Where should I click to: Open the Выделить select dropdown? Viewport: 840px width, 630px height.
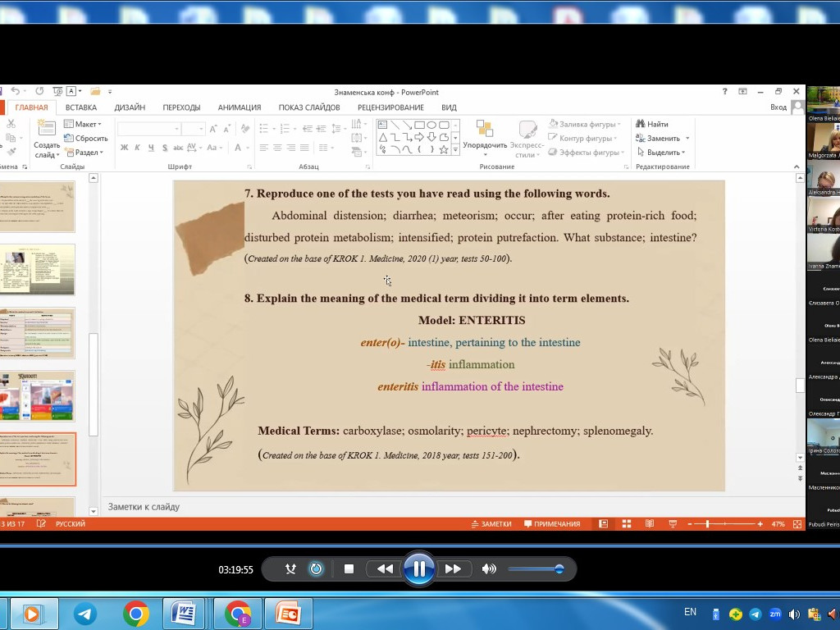[x=661, y=152]
